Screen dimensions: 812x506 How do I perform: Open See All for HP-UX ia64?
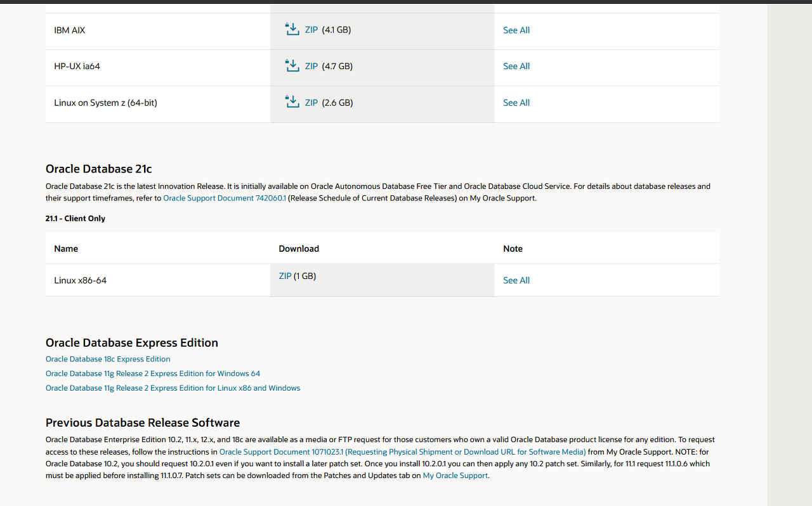[x=516, y=66]
